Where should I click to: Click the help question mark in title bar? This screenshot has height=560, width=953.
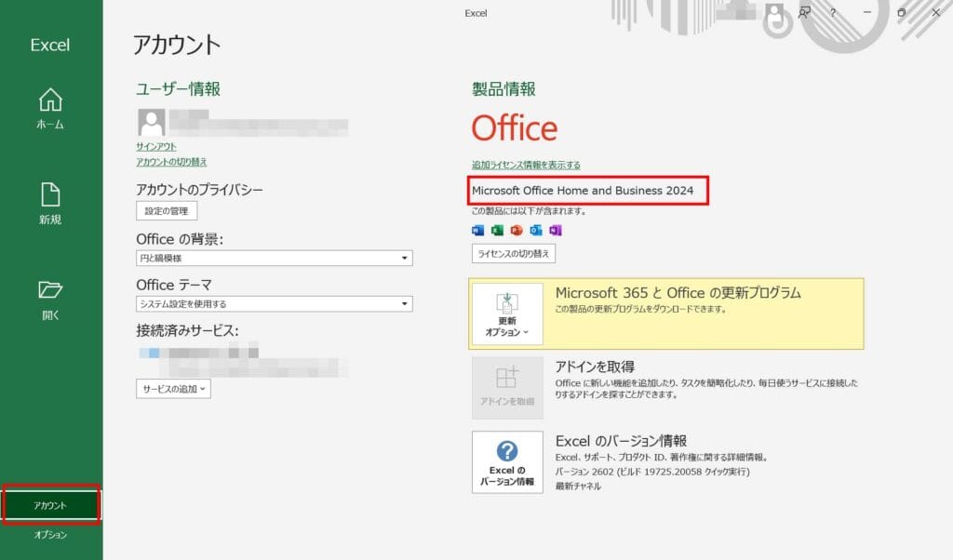(833, 13)
